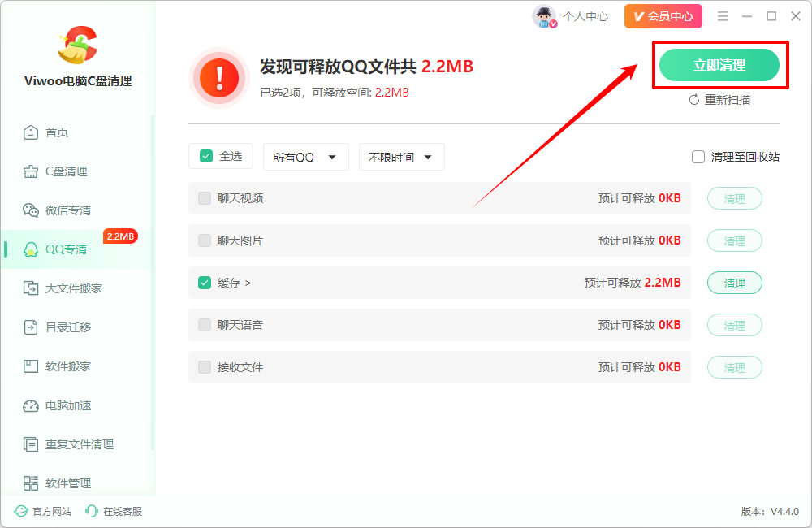
Task: Open 大文件搬家 in sidebar
Action: click(x=76, y=288)
